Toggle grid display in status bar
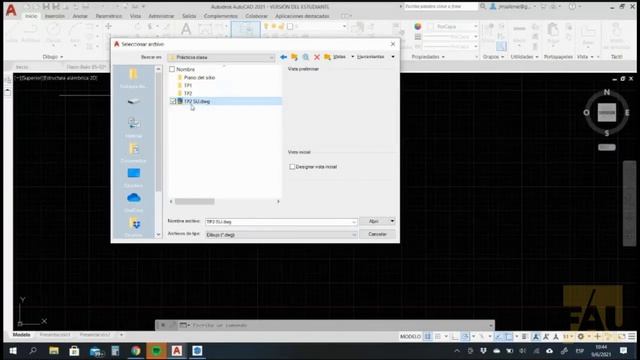This screenshot has height=360, width=640. click(x=427, y=336)
